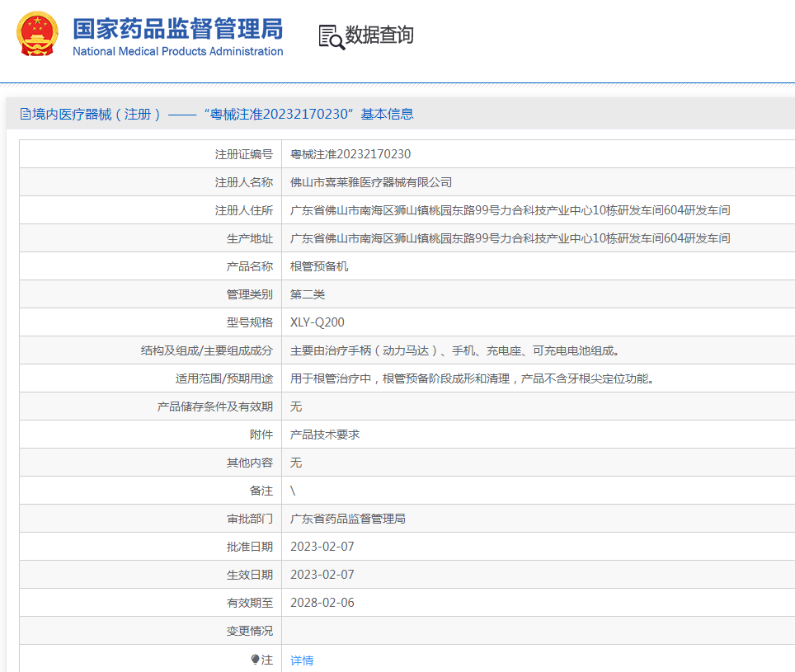Select the 粤械注准20232170230 registration number

(349, 153)
